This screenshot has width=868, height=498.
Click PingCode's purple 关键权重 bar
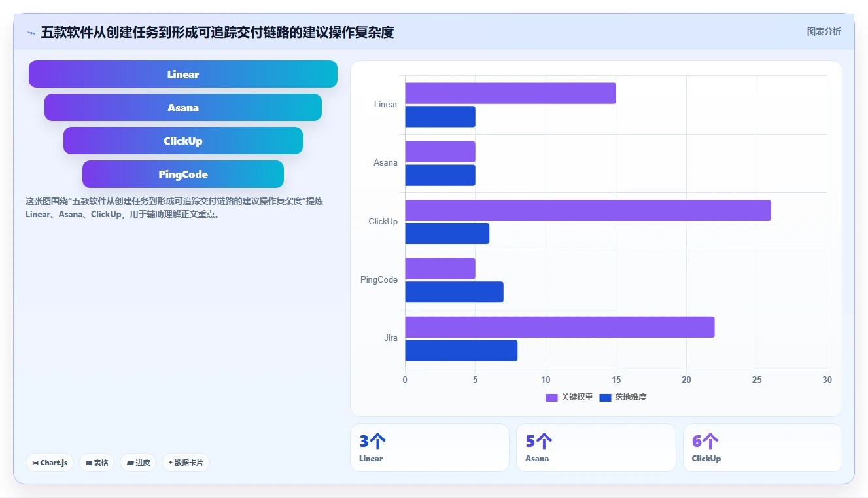440,269
